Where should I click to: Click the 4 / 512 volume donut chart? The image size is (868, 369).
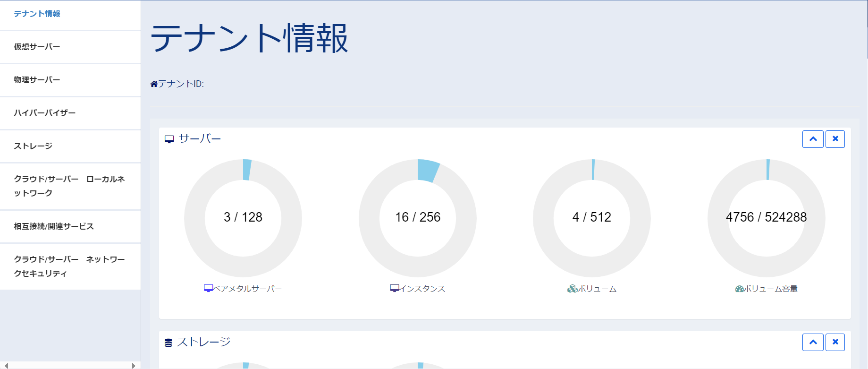(x=592, y=218)
